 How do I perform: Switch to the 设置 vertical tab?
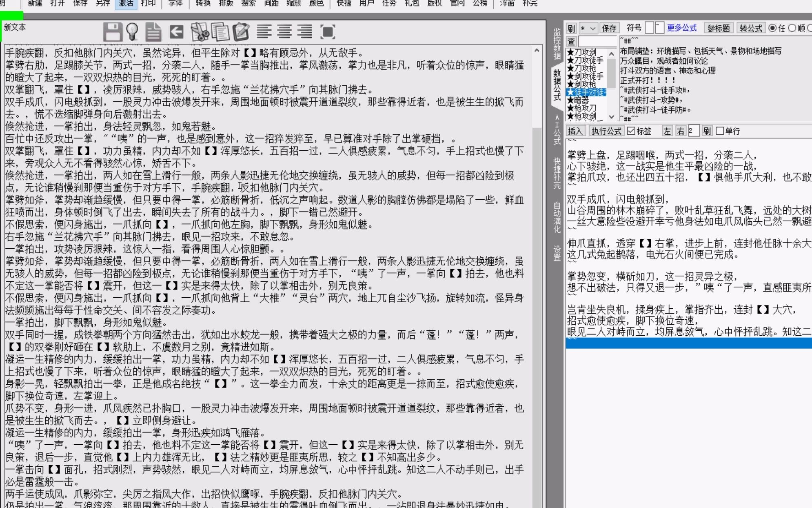(557, 253)
